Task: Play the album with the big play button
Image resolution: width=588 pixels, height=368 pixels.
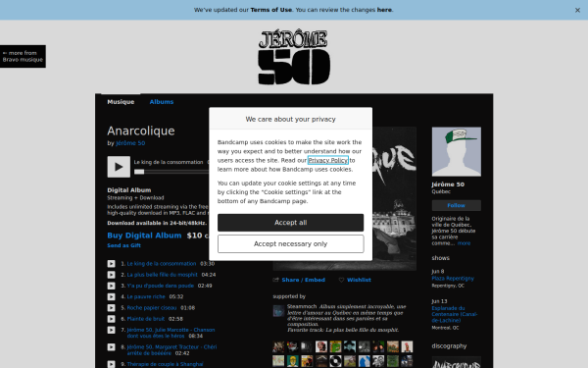Action: click(x=119, y=167)
